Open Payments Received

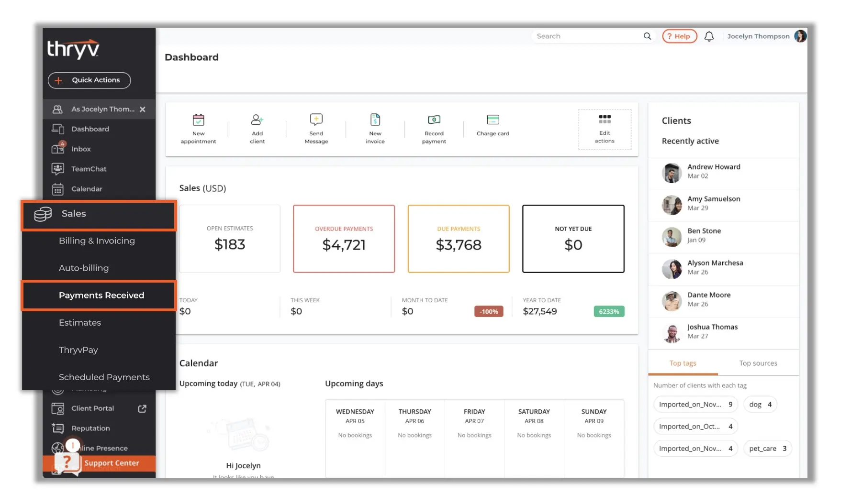click(99, 296)
